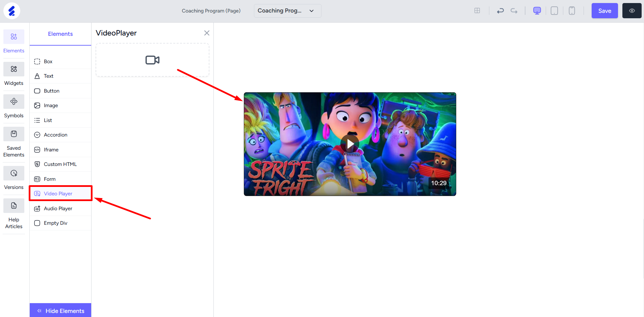644x317 pixels.
Task: Open the Coaching Prog... page dropdown
Action: (288, 11)
